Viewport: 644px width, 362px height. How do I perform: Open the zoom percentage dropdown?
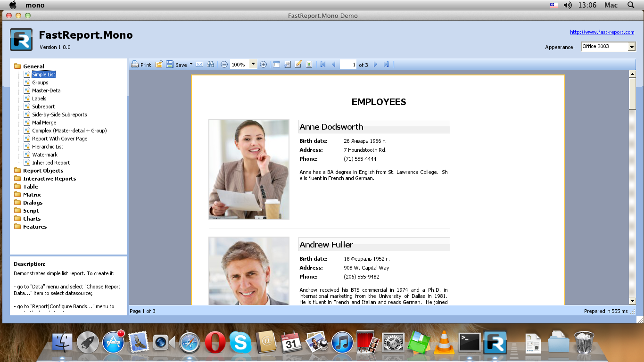[253, 65]
